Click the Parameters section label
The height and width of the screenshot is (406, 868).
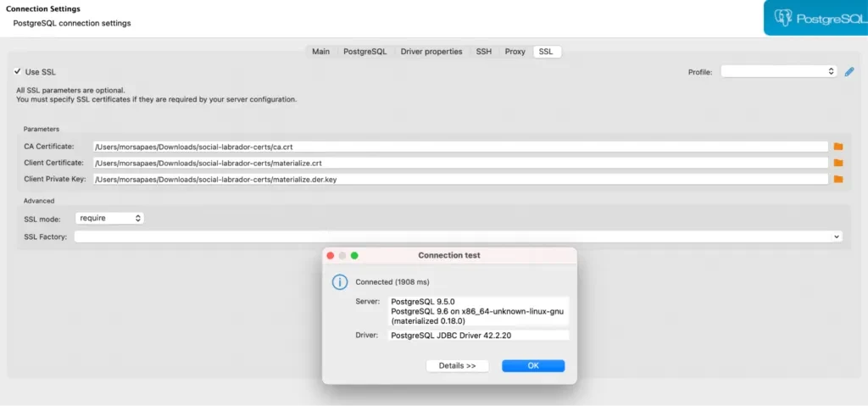[x=42, y=129]
